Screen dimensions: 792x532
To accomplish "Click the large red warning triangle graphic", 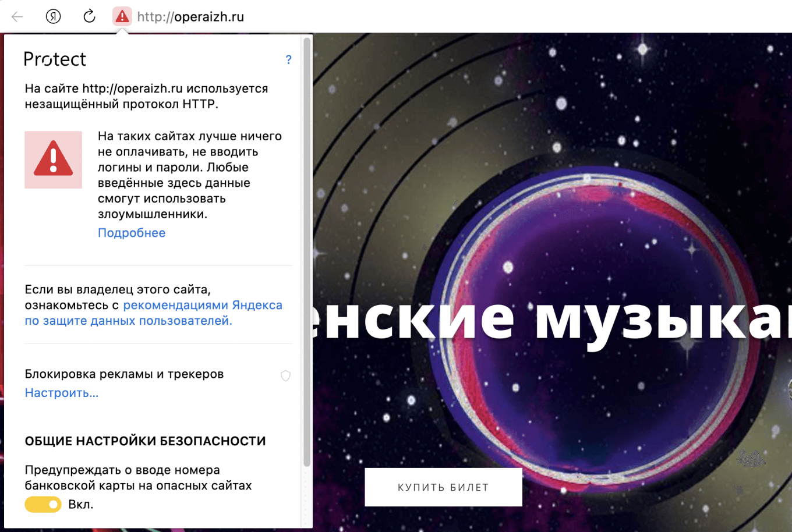I will (53, 159).
